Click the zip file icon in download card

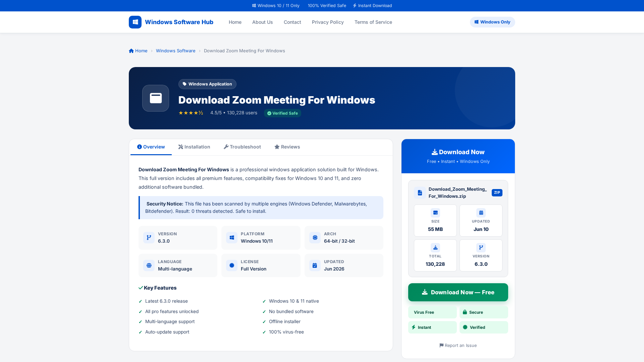[x=420, y=193]
